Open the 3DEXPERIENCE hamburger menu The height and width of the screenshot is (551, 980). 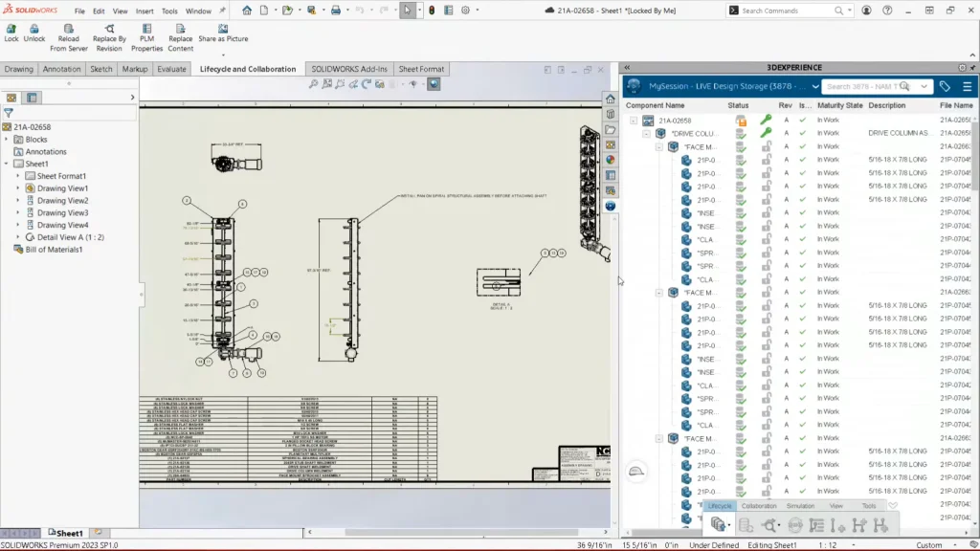pos(967,86)
